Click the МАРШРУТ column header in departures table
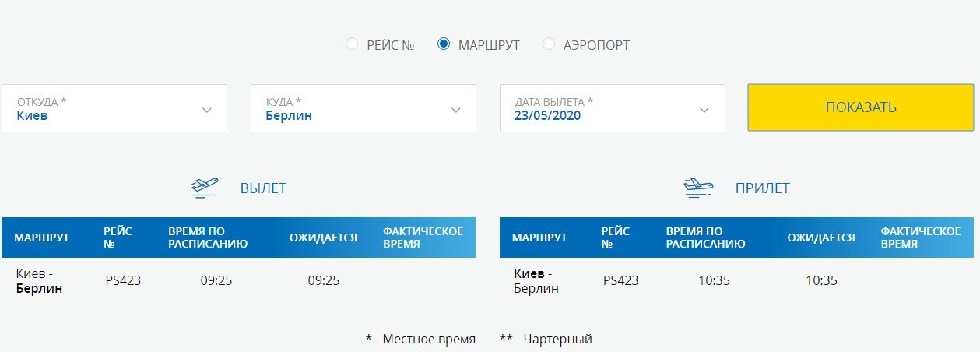Viewport: 980px width, 352px height. click(x=42, y=238)
